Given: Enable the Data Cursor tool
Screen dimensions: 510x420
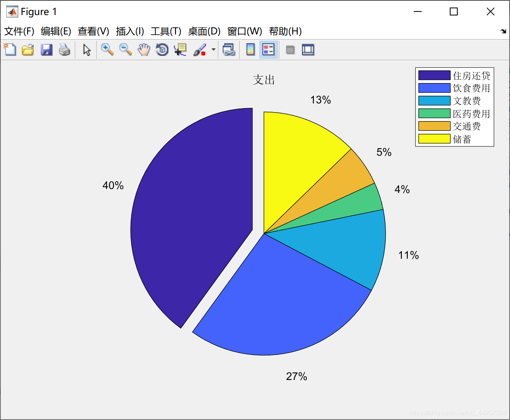Looking at the screenshot, I should (x=180, y=50).
